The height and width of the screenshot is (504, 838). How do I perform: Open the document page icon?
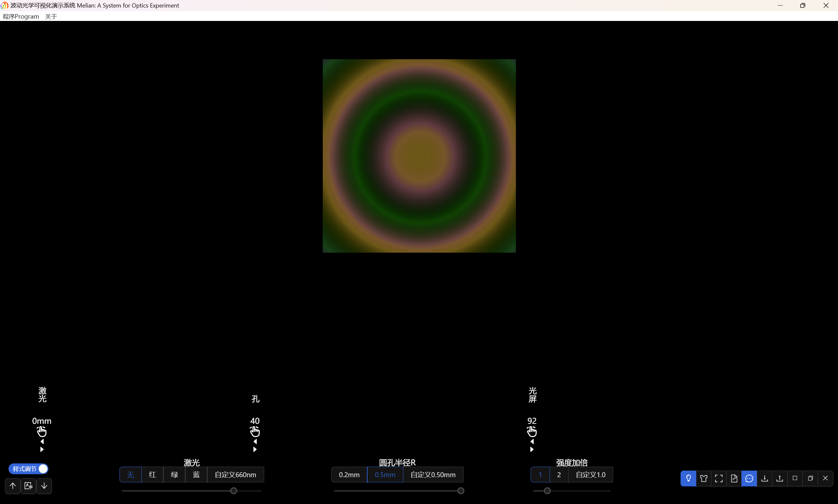click(734, 478)
